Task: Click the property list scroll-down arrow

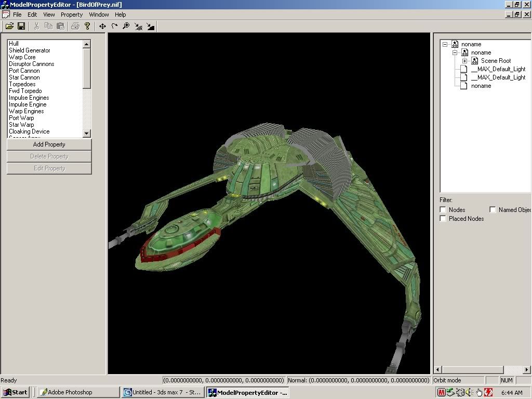Action: [x=87, y=134]
